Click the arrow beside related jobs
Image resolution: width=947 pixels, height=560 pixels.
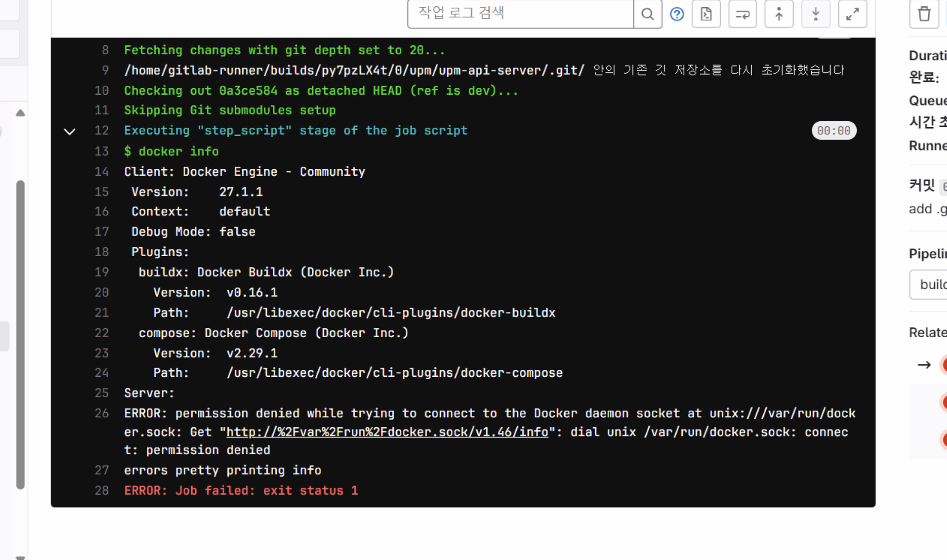point(924,365)
